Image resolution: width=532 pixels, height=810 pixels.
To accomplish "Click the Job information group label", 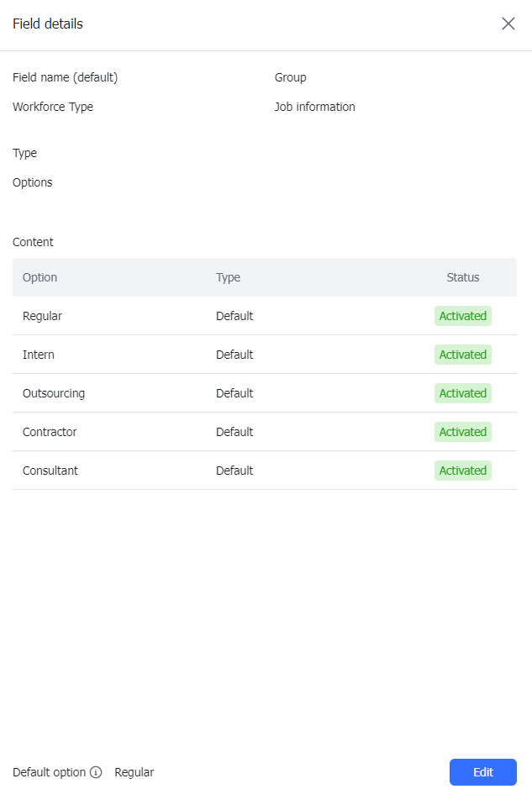I will (x=314, y=107).
